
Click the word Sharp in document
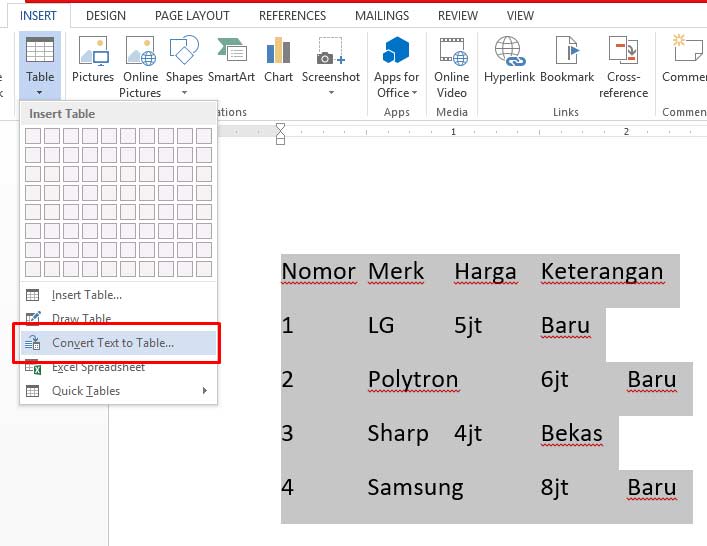point(398,434)
